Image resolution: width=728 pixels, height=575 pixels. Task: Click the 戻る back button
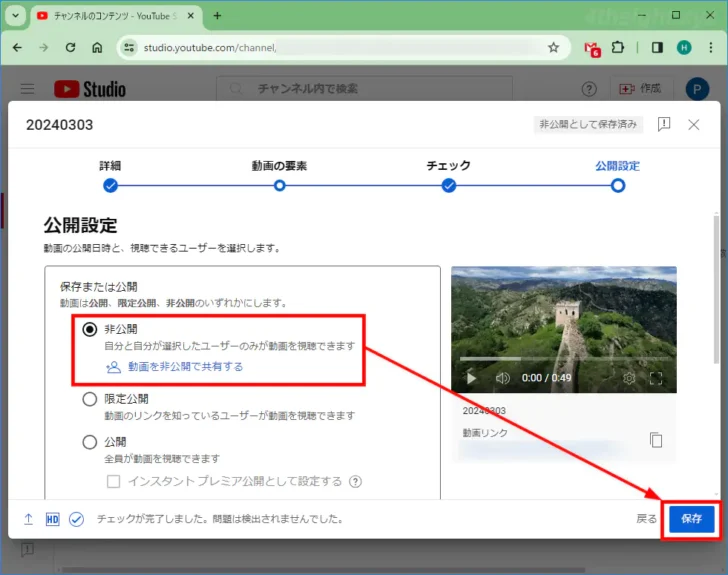click(646, 518)
